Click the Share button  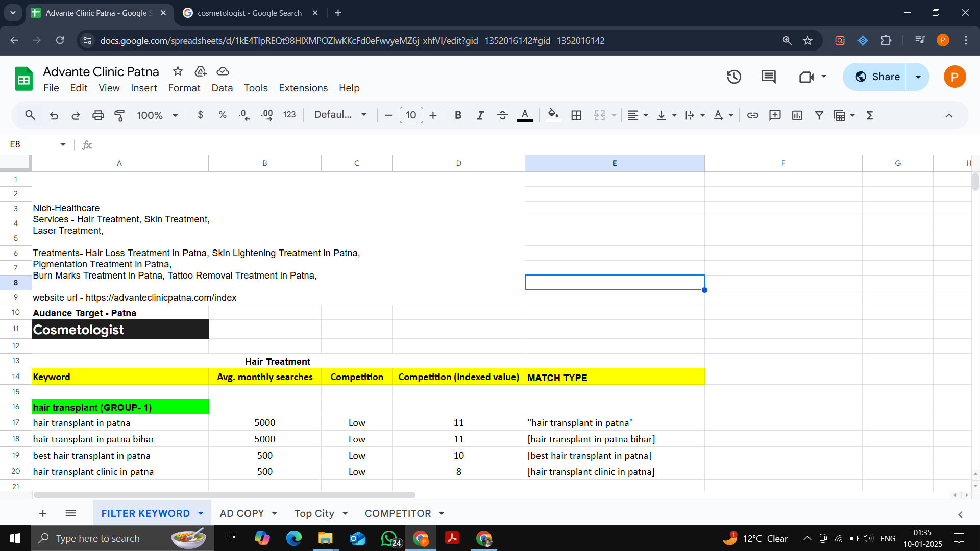point(875,77)
